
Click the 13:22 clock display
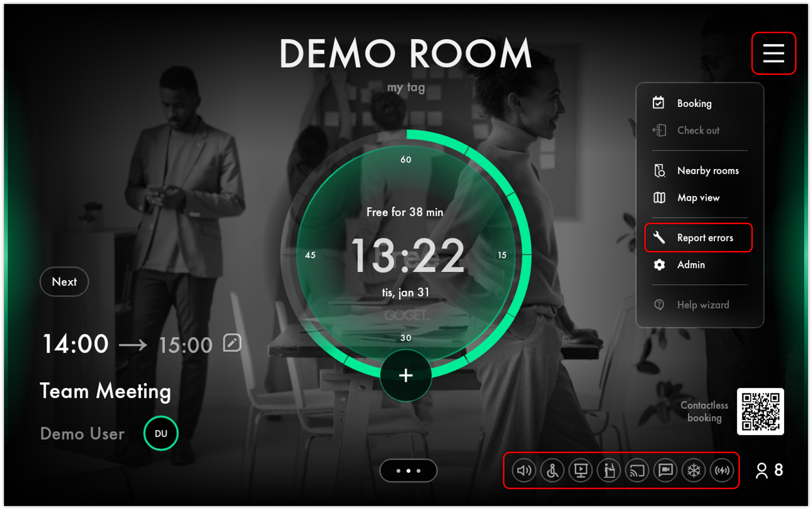pyautogui.click(x=408, y=255)
